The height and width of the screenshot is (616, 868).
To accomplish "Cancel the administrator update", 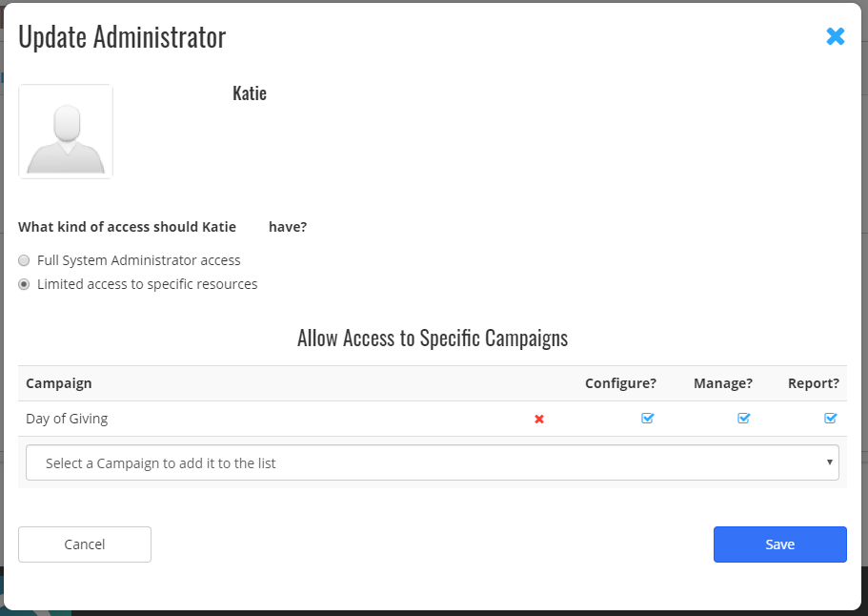I will click(x=84, y=544).
